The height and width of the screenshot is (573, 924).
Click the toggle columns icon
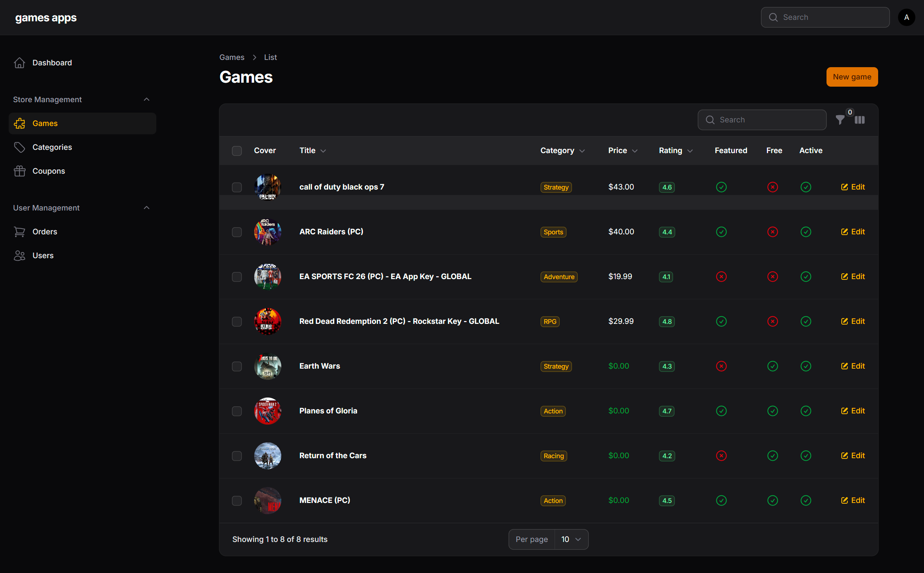point(860,120)
